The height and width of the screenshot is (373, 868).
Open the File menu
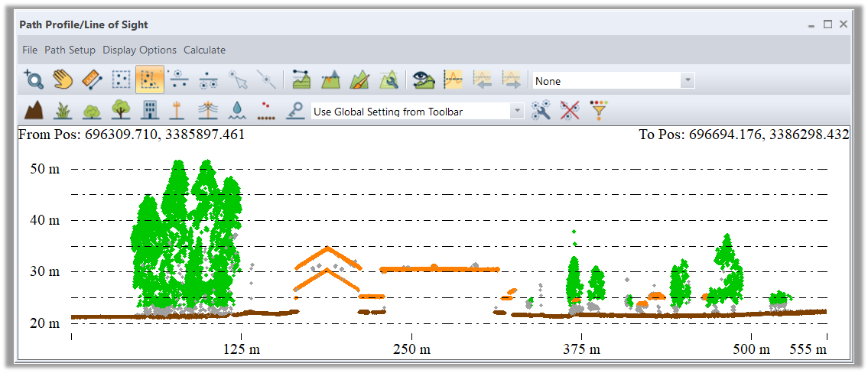pyautogui.click(x=30, y=50)
